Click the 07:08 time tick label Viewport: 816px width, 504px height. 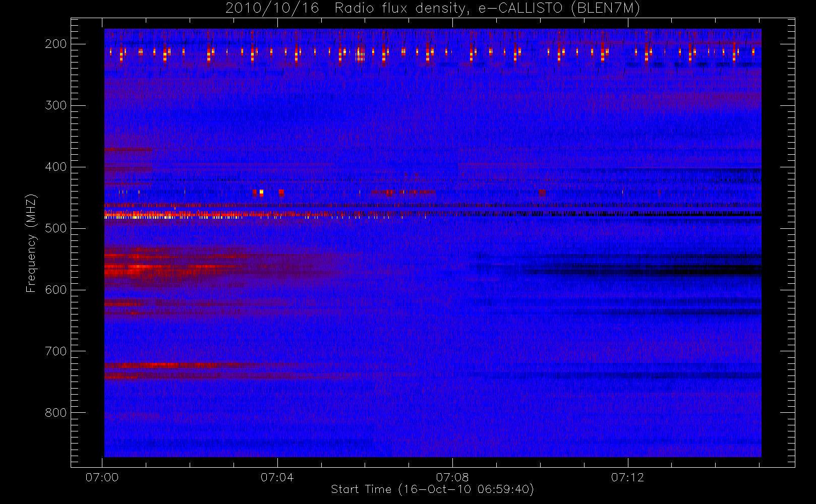click(x=452, y=477)
